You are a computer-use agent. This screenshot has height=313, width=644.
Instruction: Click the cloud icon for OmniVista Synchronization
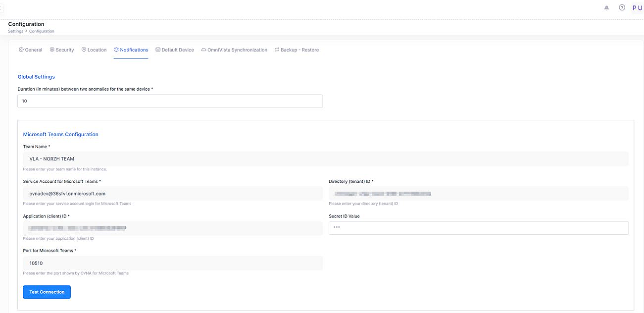click(x=203, y=50)
